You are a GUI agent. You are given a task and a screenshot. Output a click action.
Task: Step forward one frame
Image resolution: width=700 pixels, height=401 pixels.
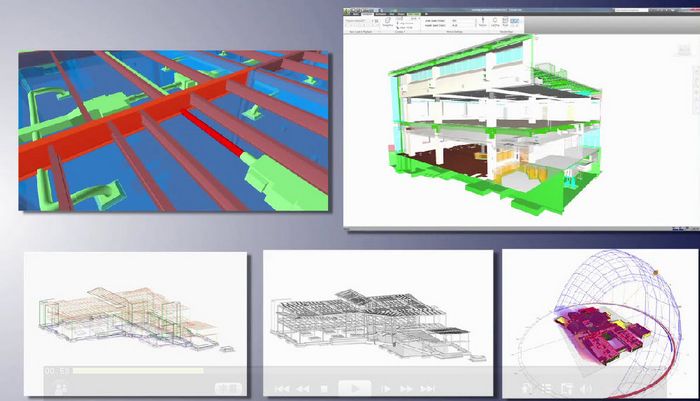point(386,389)
